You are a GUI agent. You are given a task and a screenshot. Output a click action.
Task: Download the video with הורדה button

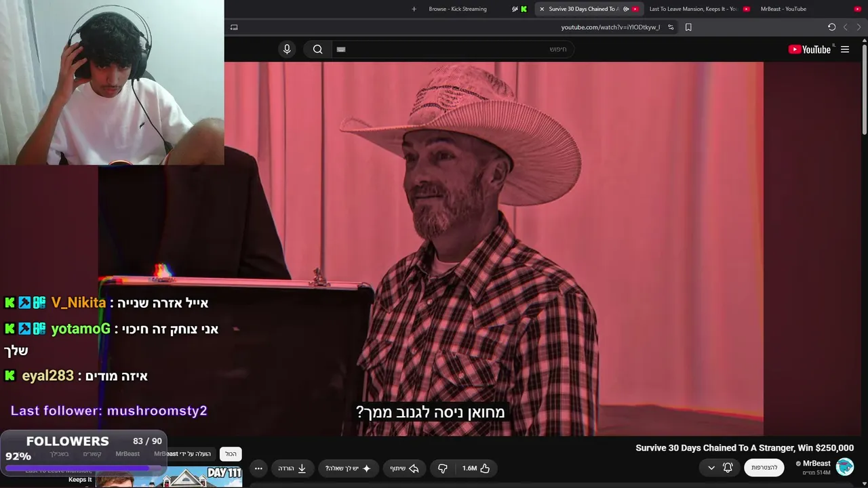[x=293, y=468]
